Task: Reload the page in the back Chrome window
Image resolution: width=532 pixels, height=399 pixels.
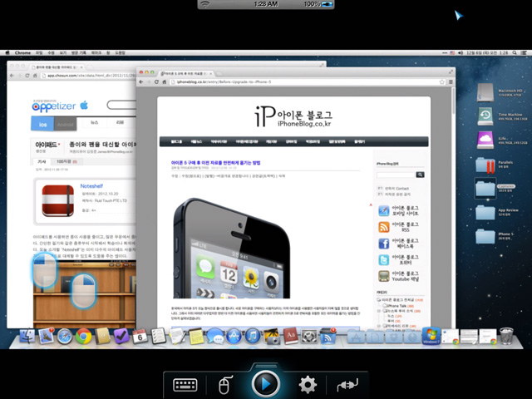Action: [x=27, y=76]
